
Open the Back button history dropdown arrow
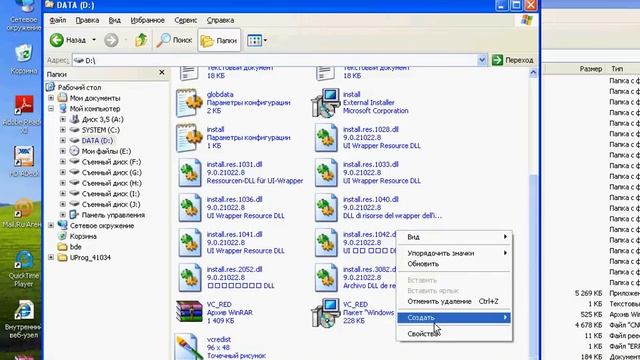[94, 40]
